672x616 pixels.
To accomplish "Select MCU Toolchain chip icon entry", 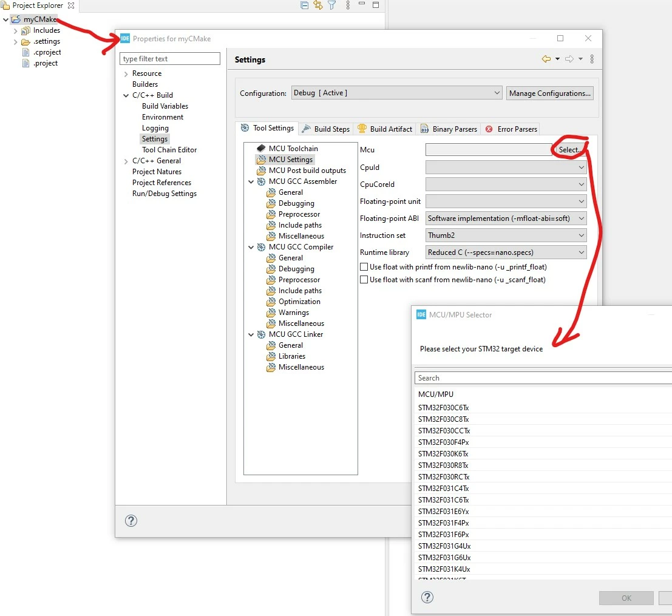I will [x=261, y=148].
